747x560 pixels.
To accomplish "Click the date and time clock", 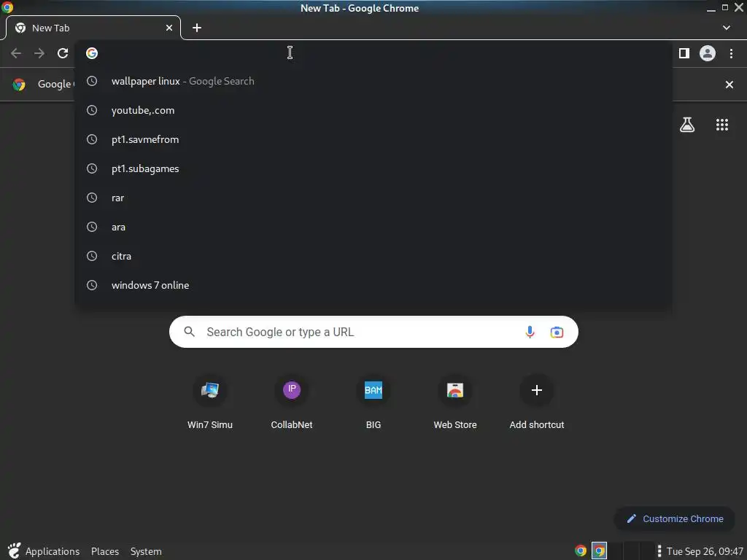I will pyautogui.click(x=705, y=551).
